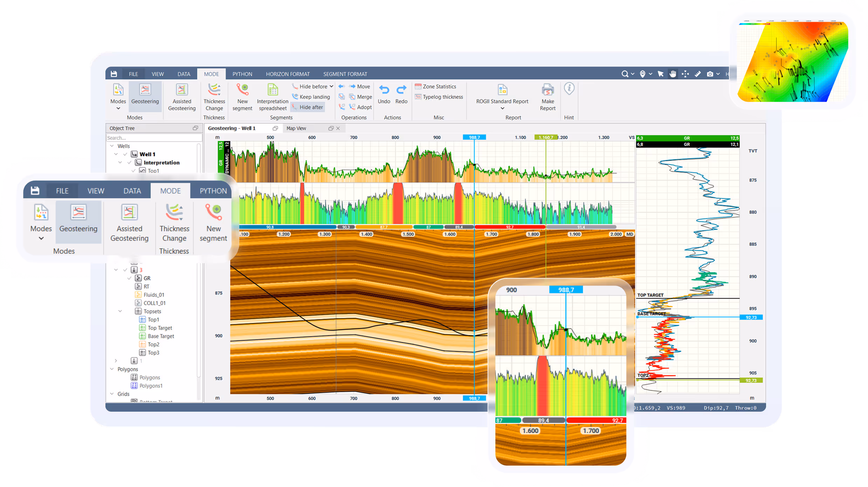Open the DATA tab in the main window ribbon
Screen dimensions: 868x487
184,74
